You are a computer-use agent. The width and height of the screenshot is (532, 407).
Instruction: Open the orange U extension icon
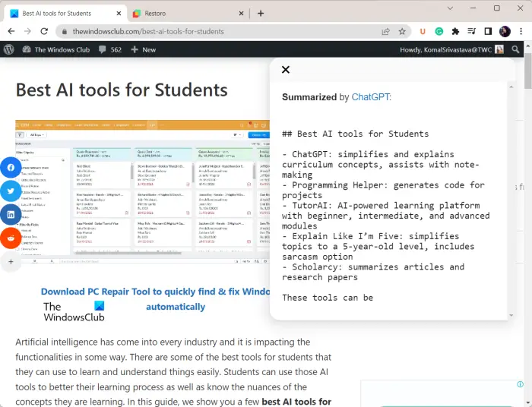pyautogui.click(x=423, y=32)
